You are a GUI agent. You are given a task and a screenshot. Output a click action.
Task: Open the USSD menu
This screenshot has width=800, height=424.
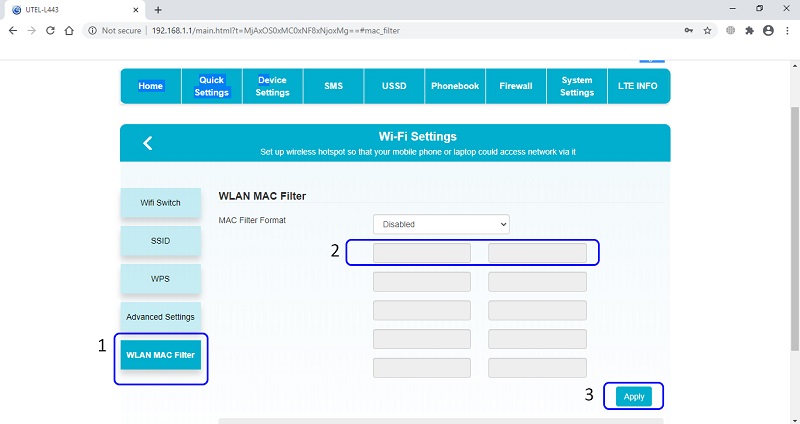point(394,86)
